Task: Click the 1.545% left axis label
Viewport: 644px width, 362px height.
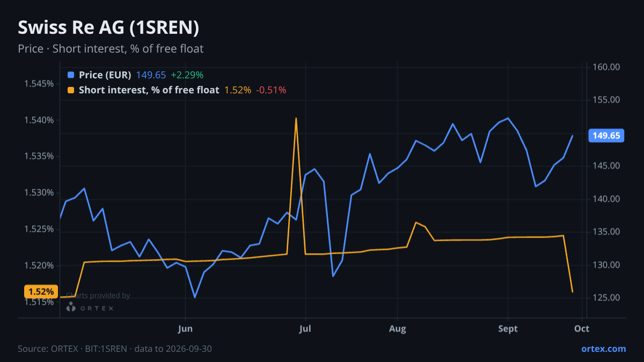Action: [x=39, y=84]
